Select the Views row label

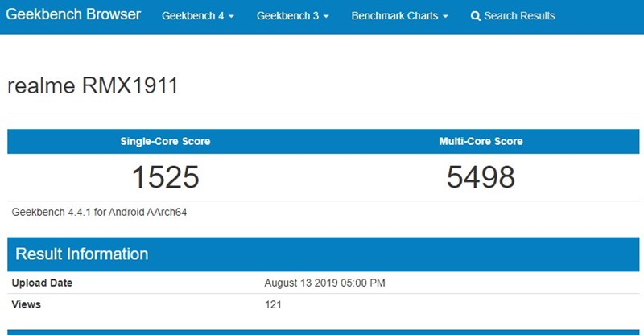click(27, 304)
